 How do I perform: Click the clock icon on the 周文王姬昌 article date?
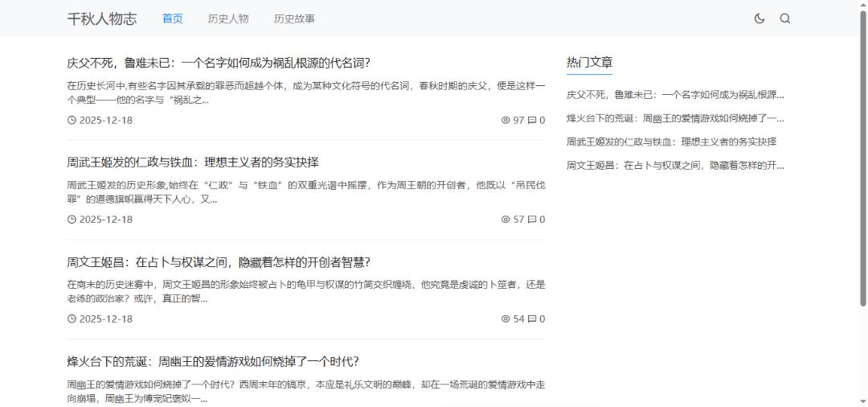(x=72, y=319)
